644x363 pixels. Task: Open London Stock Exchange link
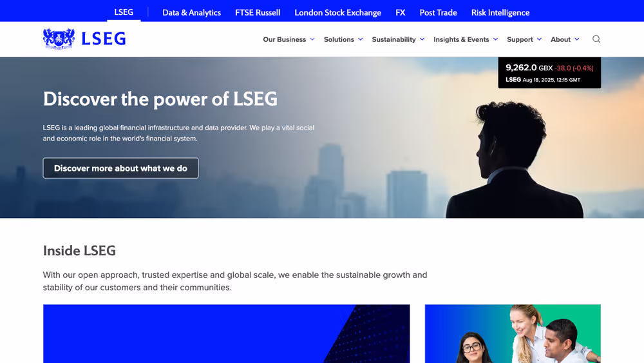pyautogui.click(x=337, y=13)
